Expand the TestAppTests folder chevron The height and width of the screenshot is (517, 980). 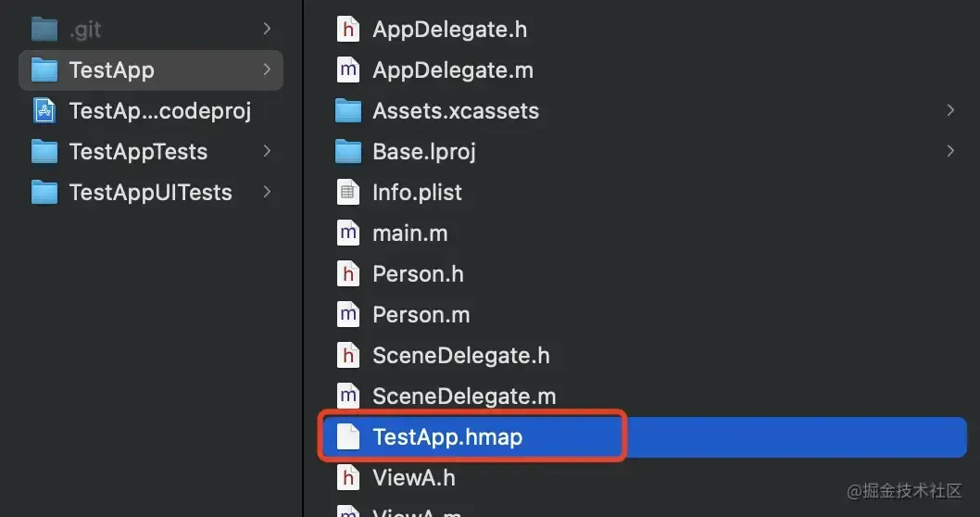[x=267, y=152]
